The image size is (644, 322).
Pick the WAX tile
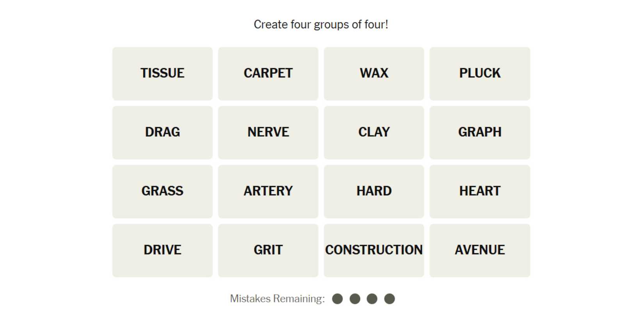374,73
